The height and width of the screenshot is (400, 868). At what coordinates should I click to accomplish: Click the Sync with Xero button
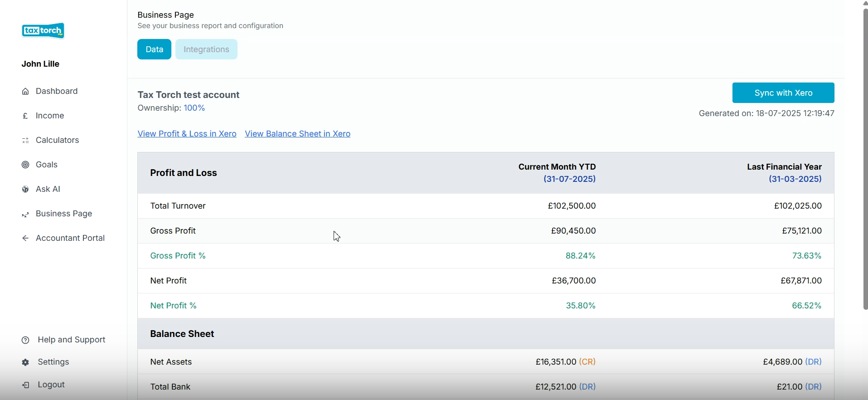point(783,93)
